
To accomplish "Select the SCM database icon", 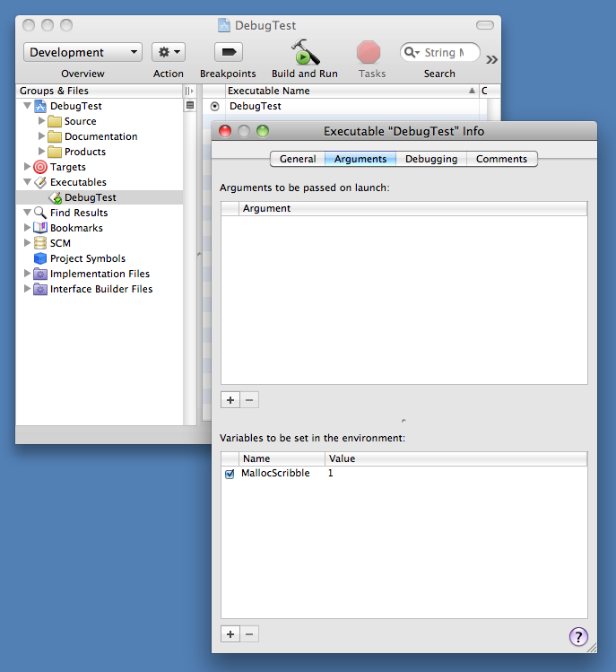I will [40, 243].
